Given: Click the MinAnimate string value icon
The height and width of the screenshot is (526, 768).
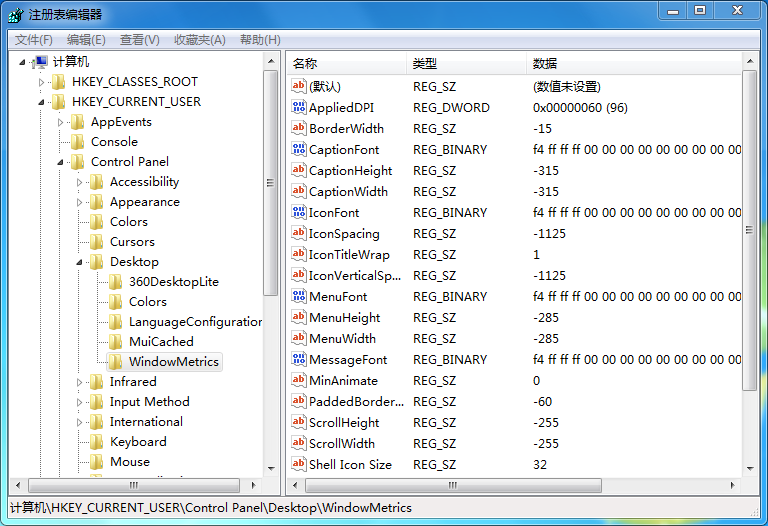Looking at the screenshot, I should [x=298, y=381].
